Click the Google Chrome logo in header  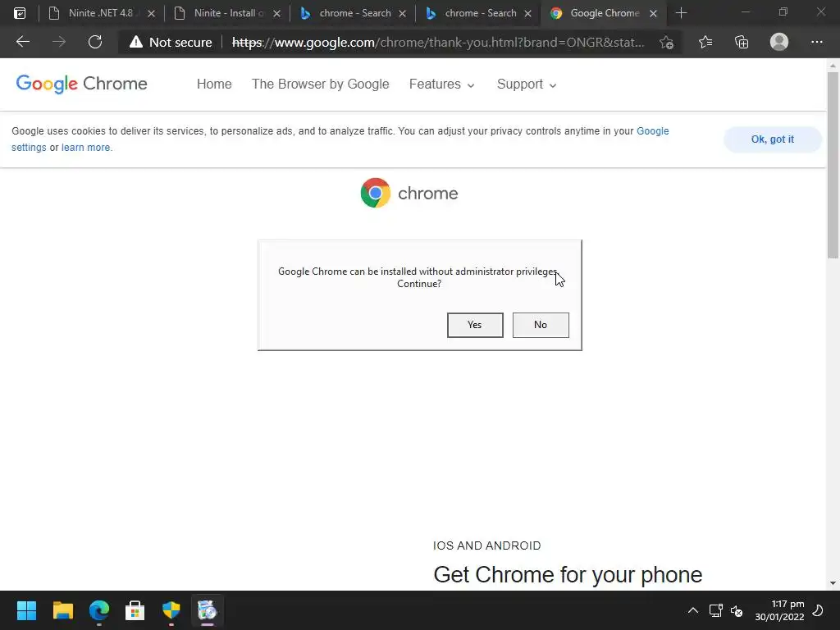tap(81, 84)
